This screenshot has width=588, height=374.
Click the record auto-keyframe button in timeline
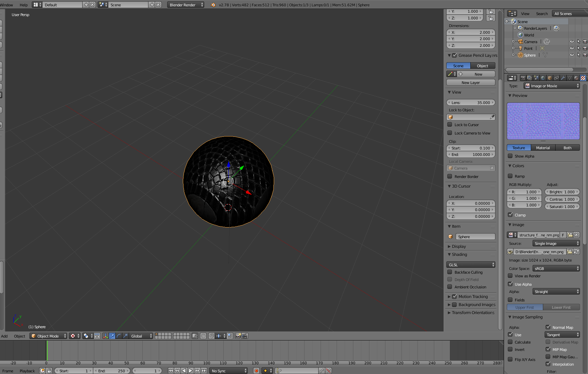[256, 371]
